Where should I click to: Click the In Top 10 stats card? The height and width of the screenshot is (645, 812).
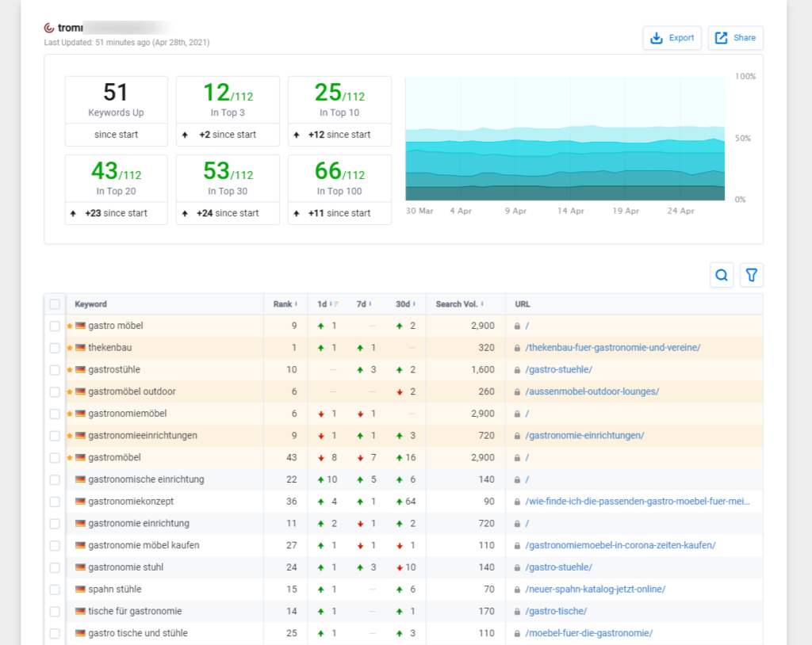click(339, 111)
